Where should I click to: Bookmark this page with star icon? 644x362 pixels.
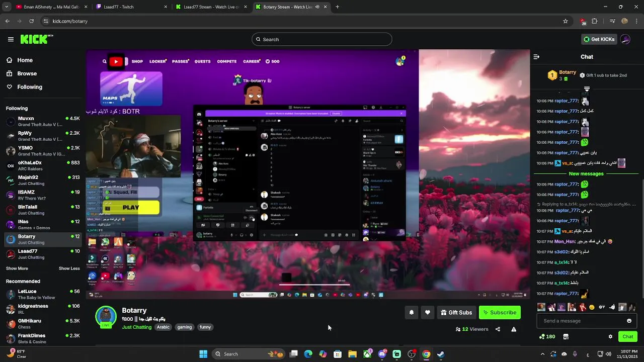pos(566,21)
